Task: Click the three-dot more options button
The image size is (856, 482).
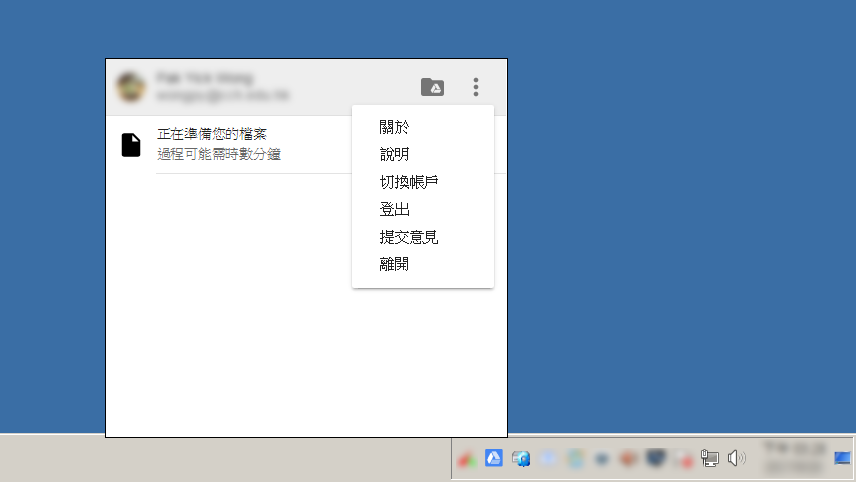Action: click(476, 87)
